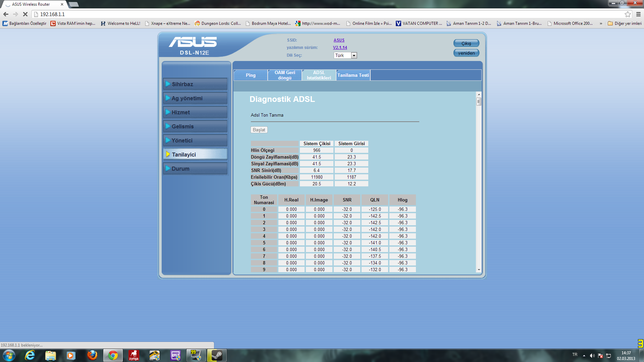Open the Gelismis menu

click(195, 126)
